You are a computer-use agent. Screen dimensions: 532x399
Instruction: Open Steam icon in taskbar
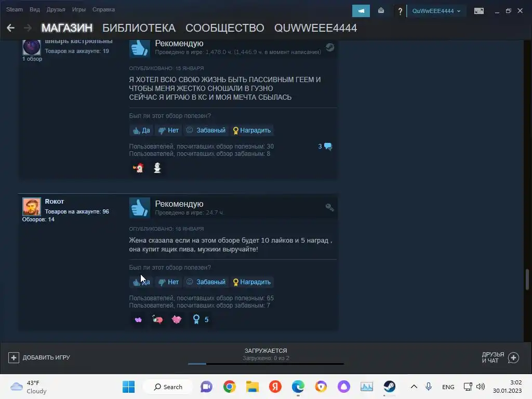click(390, 387)
